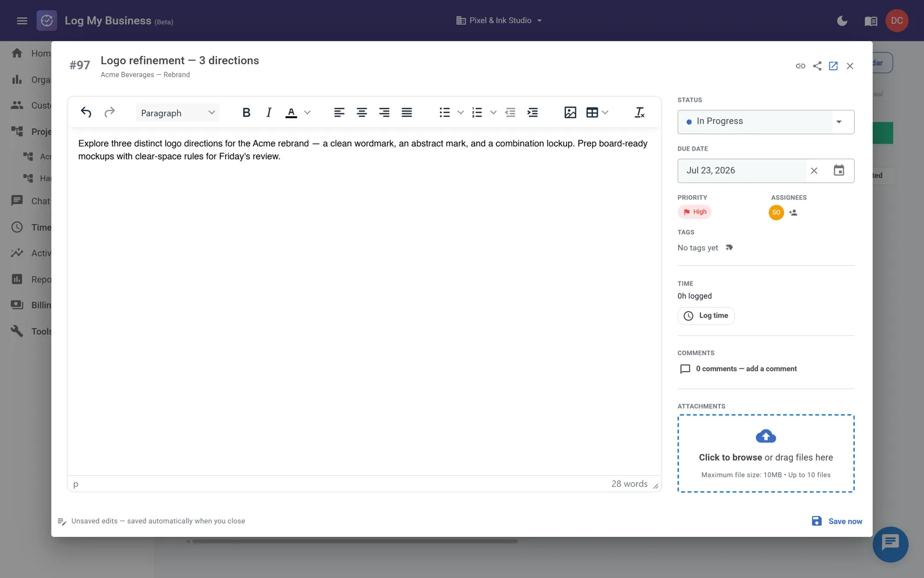
Task: Align text left
Action: tap(339, 113)
